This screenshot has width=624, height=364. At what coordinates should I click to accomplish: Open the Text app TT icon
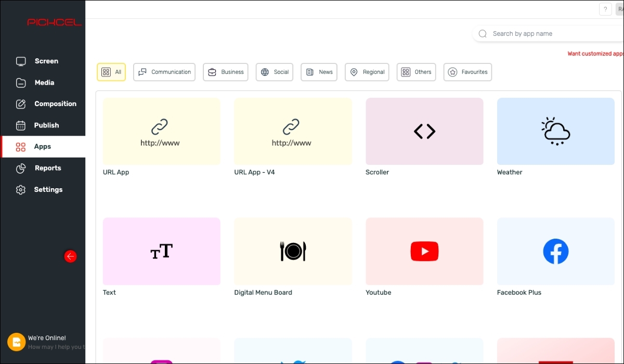point(162,252)
